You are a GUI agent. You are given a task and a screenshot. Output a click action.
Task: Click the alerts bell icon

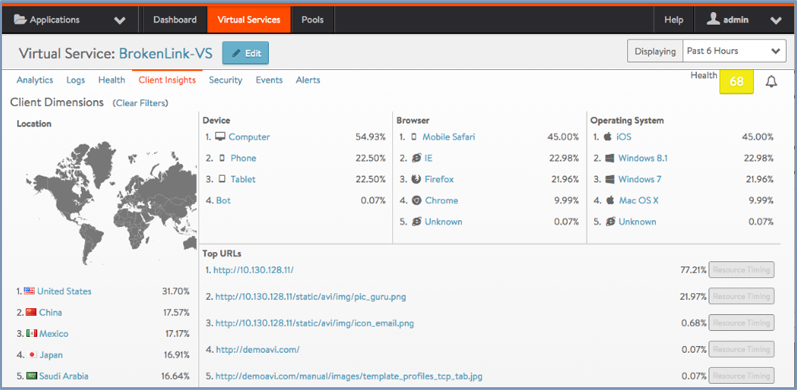pos(772,81)
